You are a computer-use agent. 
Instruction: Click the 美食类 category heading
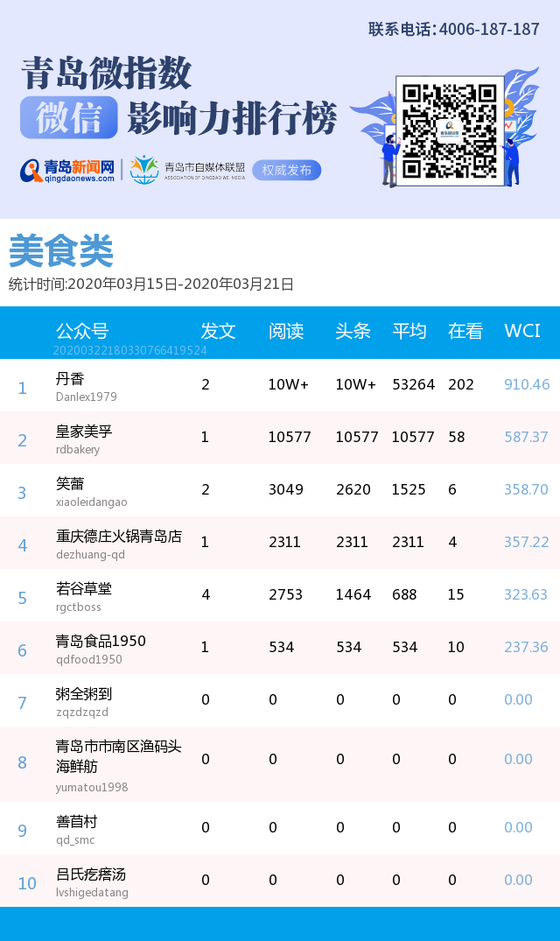(x=61, y=252)
